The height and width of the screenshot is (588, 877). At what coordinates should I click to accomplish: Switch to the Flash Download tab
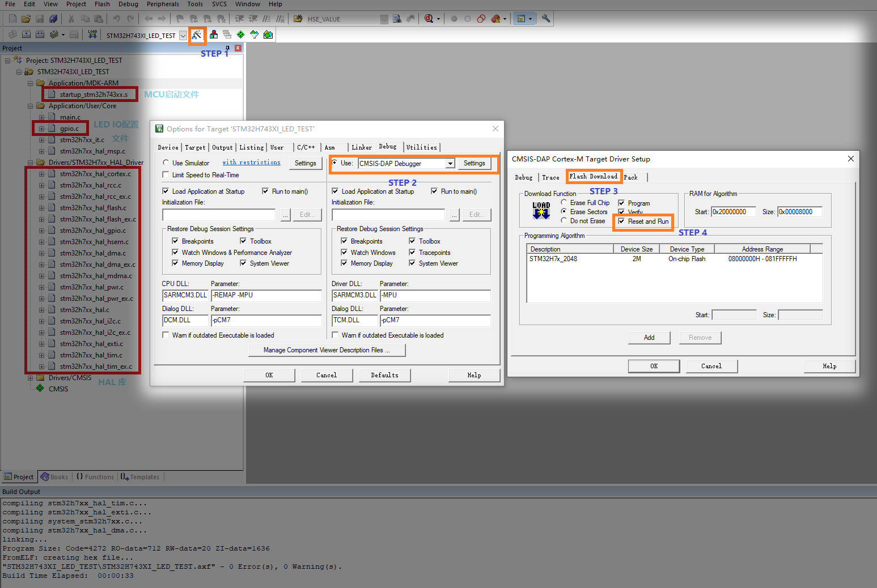(x=594, y=177)
